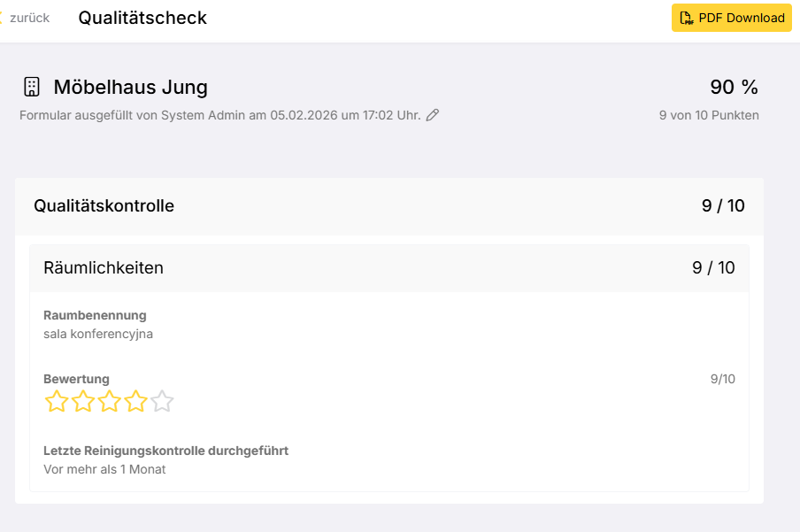Click the '9 von 10 Punkten' text

click(x=709, y=115)
